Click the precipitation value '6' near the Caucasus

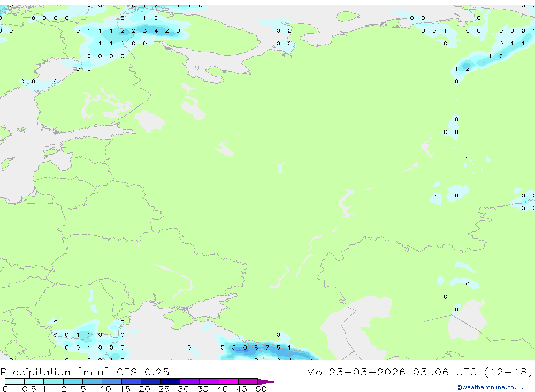click(244, 348)
